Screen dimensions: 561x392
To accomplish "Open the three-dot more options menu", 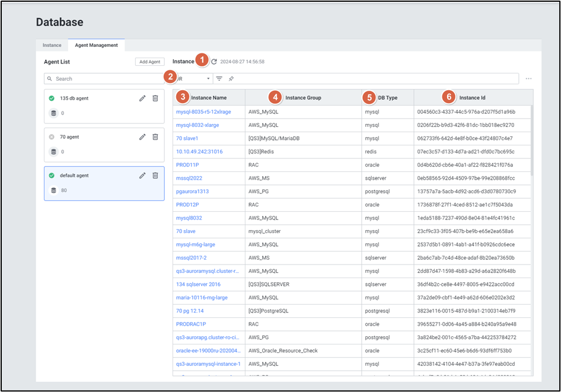I will coord(528,79).
